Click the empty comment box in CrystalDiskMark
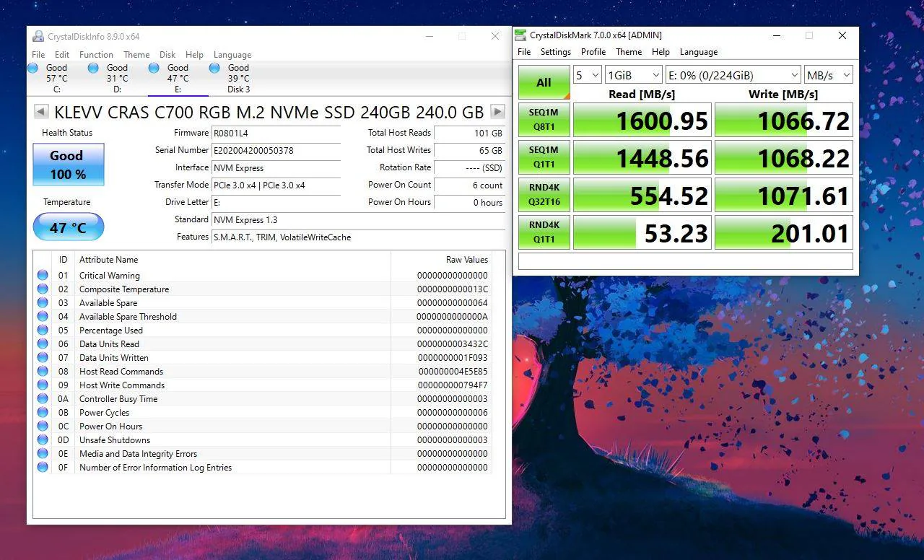 (x=686, y=261)
